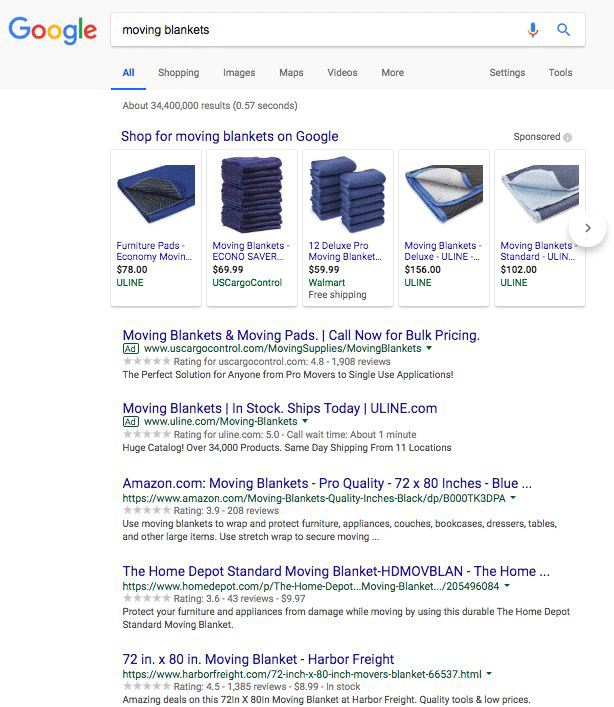
Task: Switch to the Images tab
Action: [239, 73]
